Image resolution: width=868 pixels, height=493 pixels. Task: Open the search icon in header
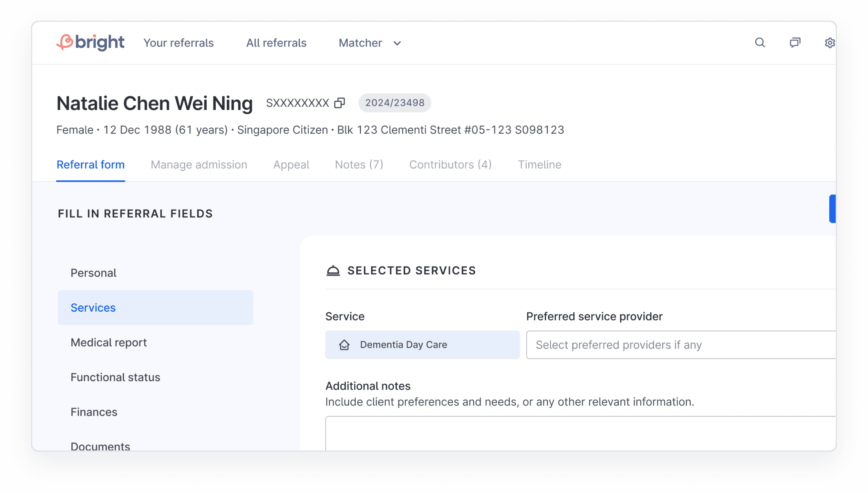tap(760, 43)
